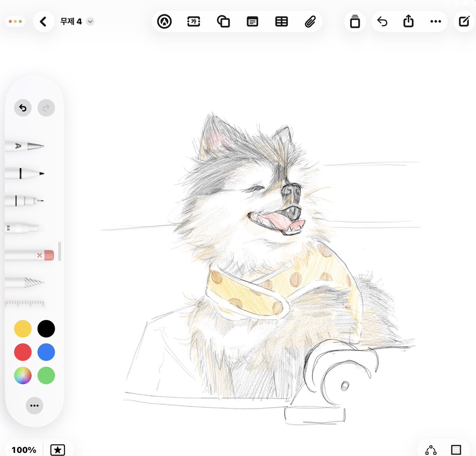Select the marker highlighter tool

click(25, 228)
